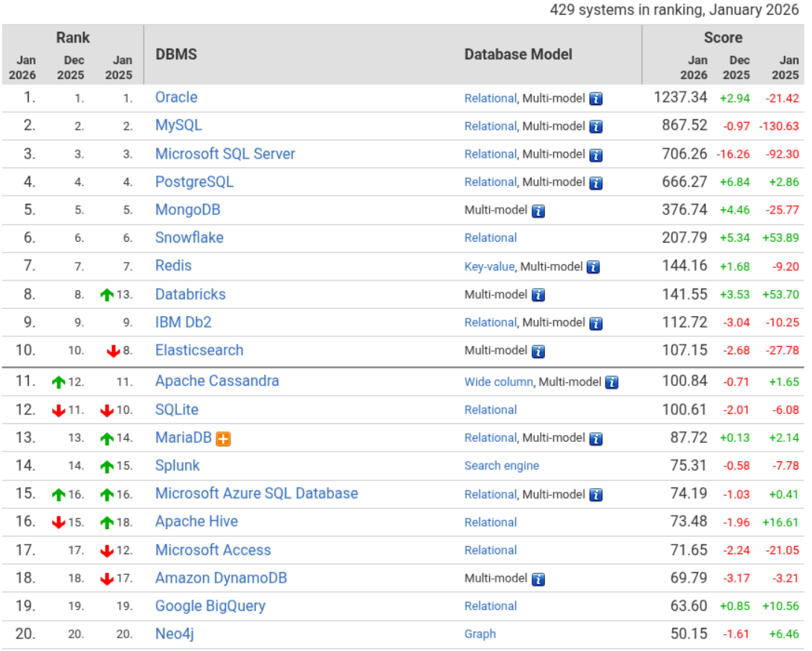The width and height of the screenshot is (812, 651).
Task: Open the MySQL link
Action: point(178,126)
